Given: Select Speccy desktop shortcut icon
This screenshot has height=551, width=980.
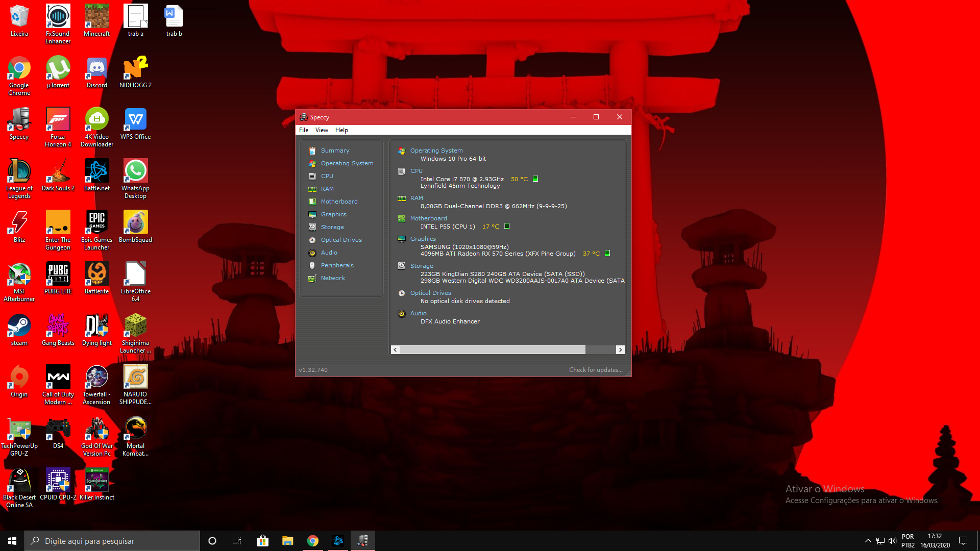Looking at the screenshot, I should click(x=19, y=123).
